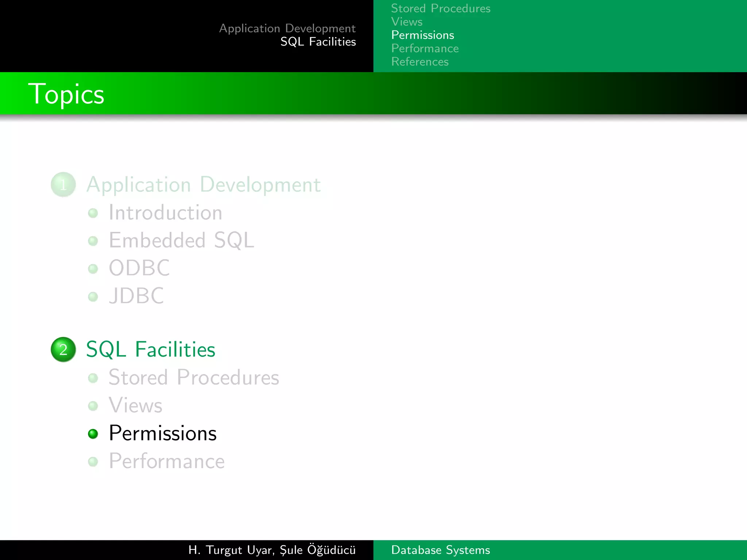This screenshot has width=747, height=560.
Task: Jump to Embedded SQL subsection in outline
Action: click(181, 240)
